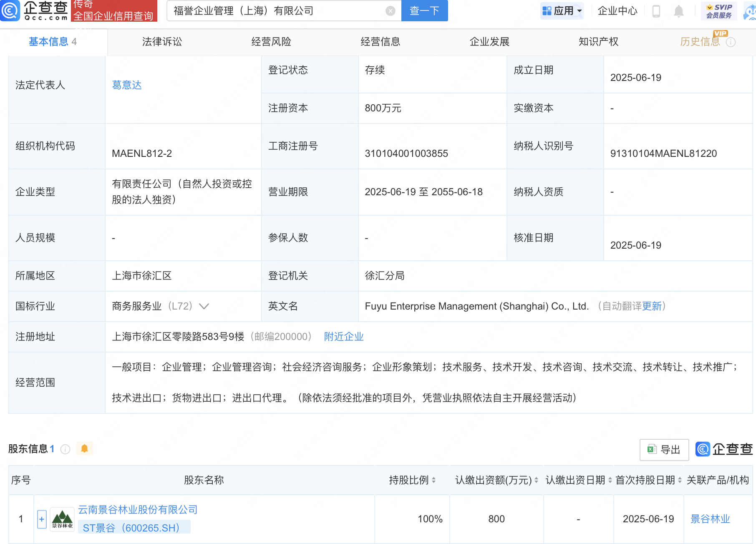
Task: Open related product 景谷林业
Action: 710,519
